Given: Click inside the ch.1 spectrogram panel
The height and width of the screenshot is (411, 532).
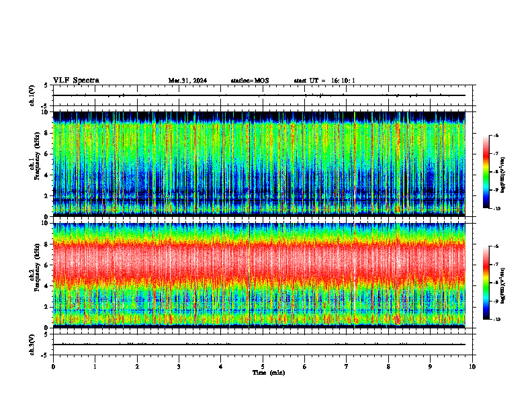Looking at the screenshot, I should click(259, 164).
